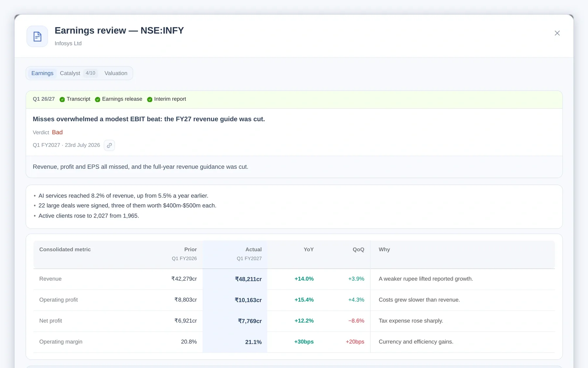Image resolution: width=588 pixels, height=368 pixels.
Task: Open the Earnings release source
Action: click(122, 99)
